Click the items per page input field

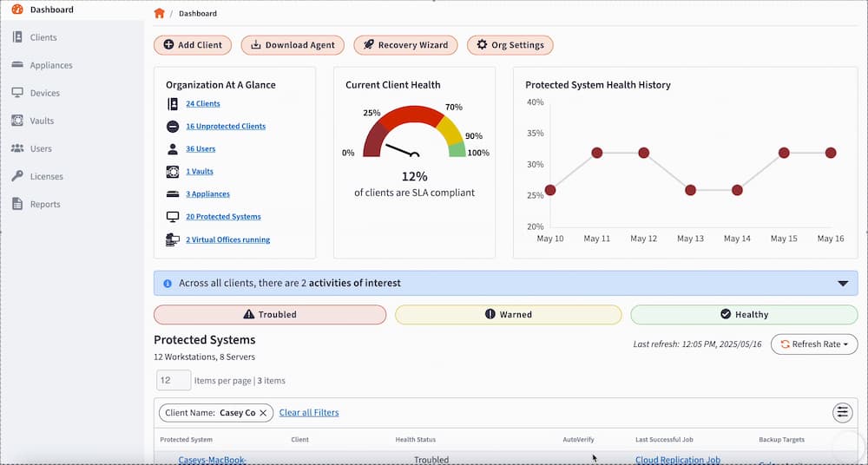pyautogui.click(x=174, y=380)
